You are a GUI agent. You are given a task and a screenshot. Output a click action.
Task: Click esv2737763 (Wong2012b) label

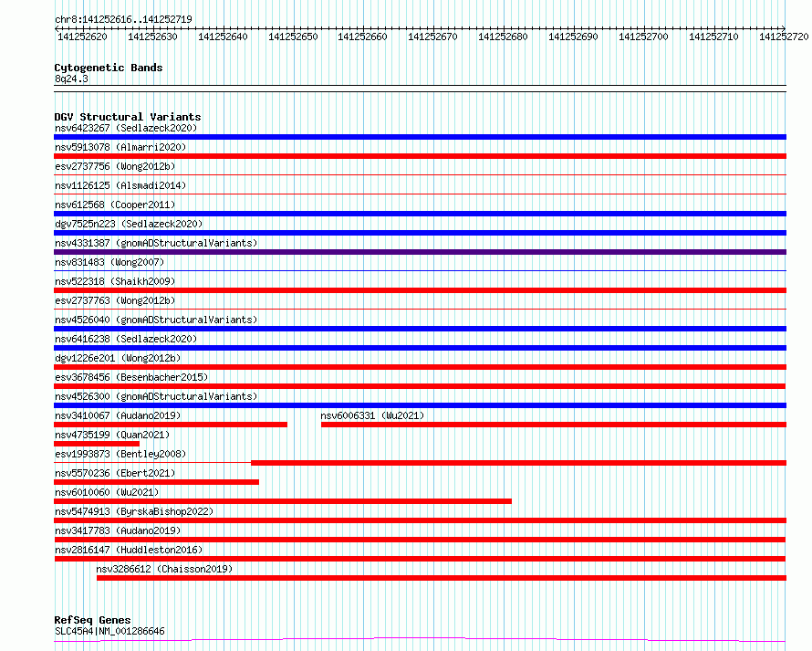[x=115, y=300]
